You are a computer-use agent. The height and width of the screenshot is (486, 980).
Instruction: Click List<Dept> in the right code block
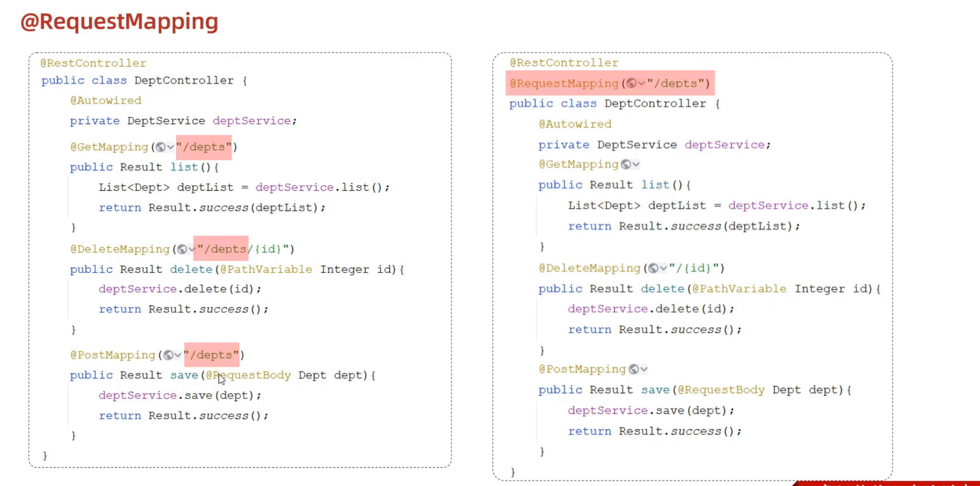click(604, 206)
